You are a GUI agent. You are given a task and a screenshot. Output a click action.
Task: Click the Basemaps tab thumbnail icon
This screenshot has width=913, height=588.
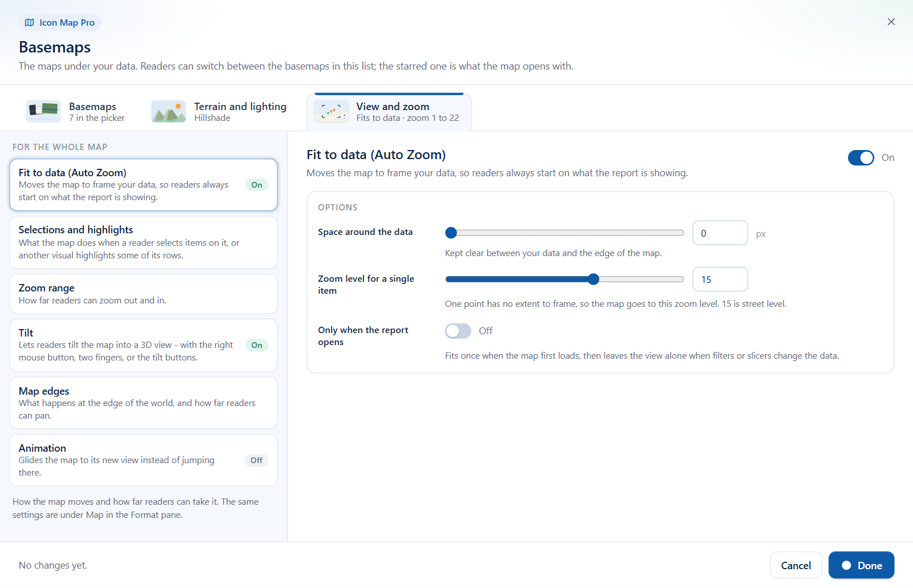[x=43, y=111]
